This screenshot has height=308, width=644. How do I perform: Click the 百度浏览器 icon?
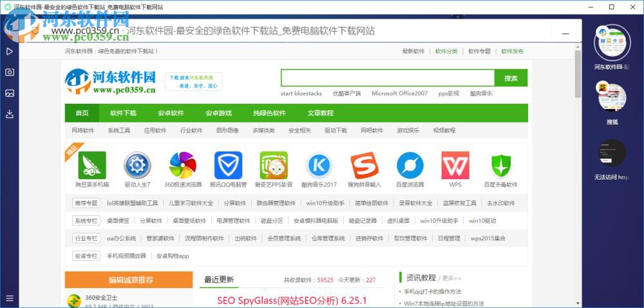point(410,165)
